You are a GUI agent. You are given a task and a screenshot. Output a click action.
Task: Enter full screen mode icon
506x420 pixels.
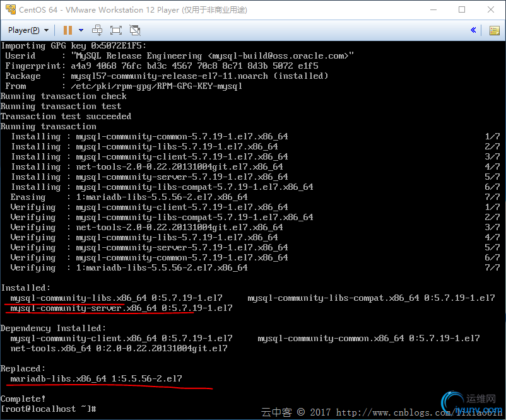point(116,30)
